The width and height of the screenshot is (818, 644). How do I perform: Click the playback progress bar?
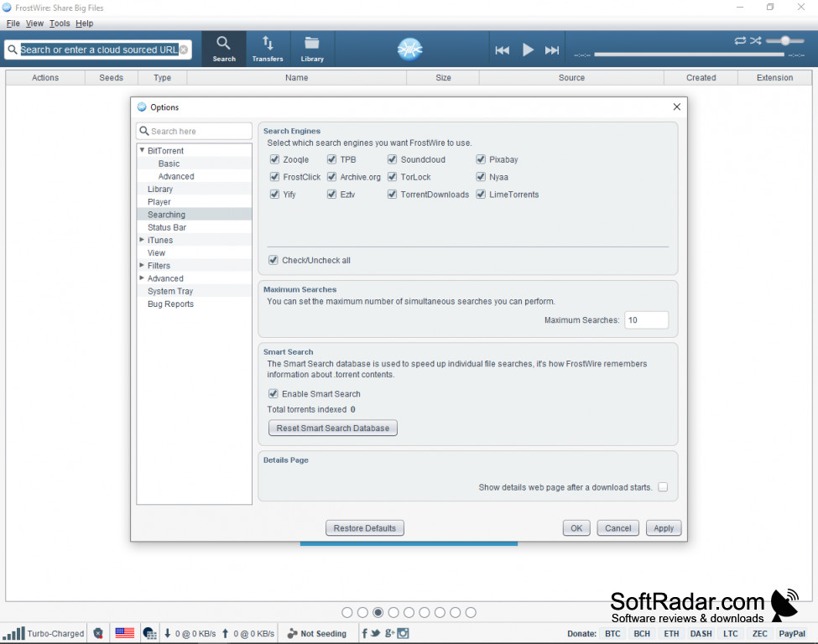click(689, 55)
